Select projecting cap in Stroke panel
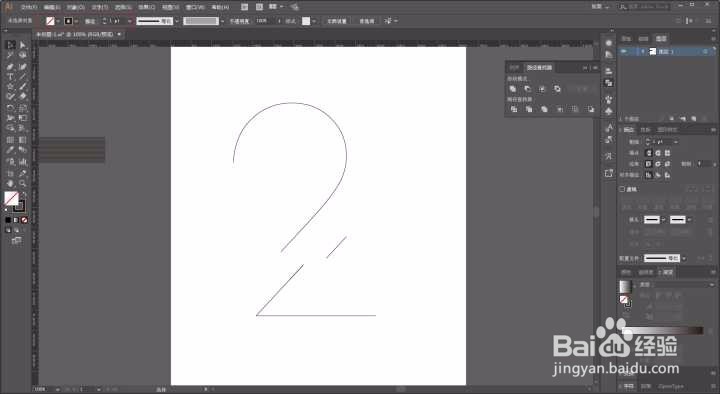Viewport: 720px width, 394px height. point(667,152)
